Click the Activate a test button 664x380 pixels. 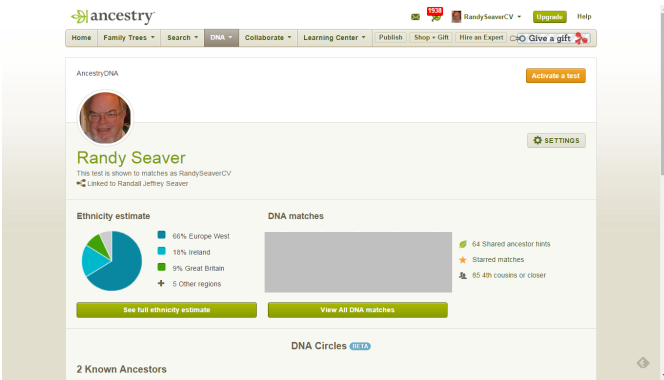coord(556,76)
